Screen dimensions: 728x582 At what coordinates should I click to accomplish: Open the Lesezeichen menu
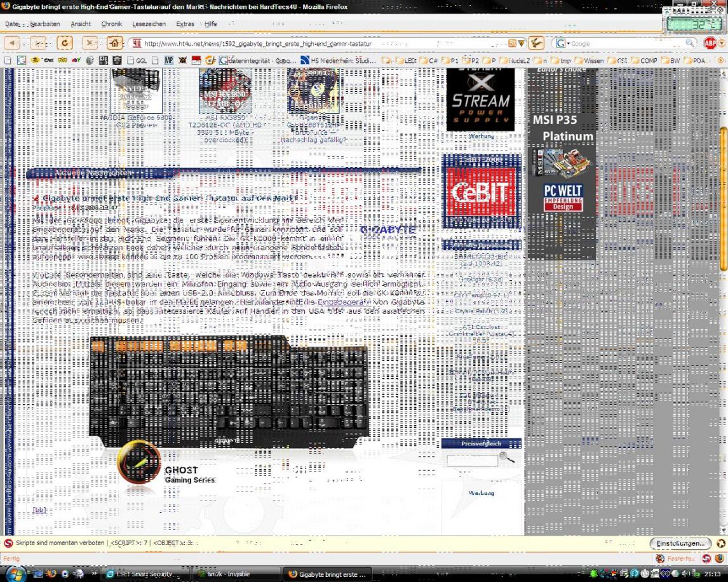tap(149, 24)
